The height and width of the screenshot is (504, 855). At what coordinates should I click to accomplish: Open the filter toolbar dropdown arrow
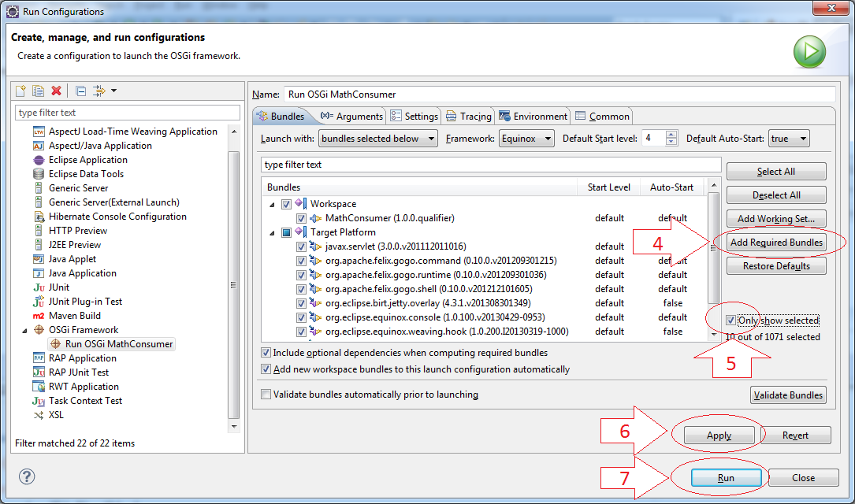coord(114,91)
